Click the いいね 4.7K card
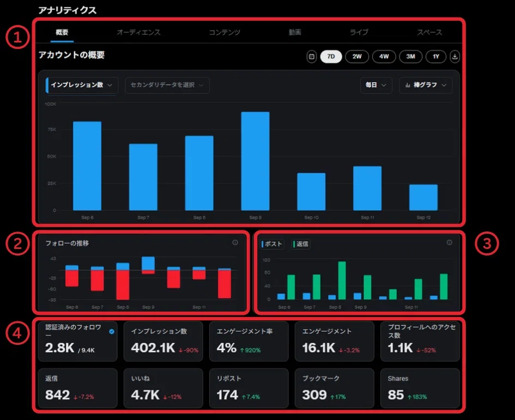The image size is (515, 420). click(163, 388)
